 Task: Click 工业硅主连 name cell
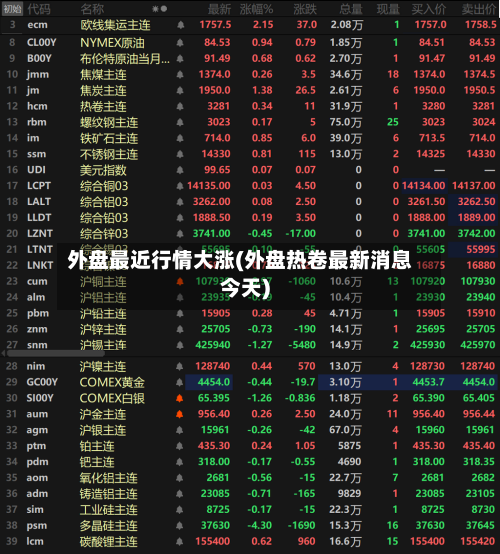[108, 509]
